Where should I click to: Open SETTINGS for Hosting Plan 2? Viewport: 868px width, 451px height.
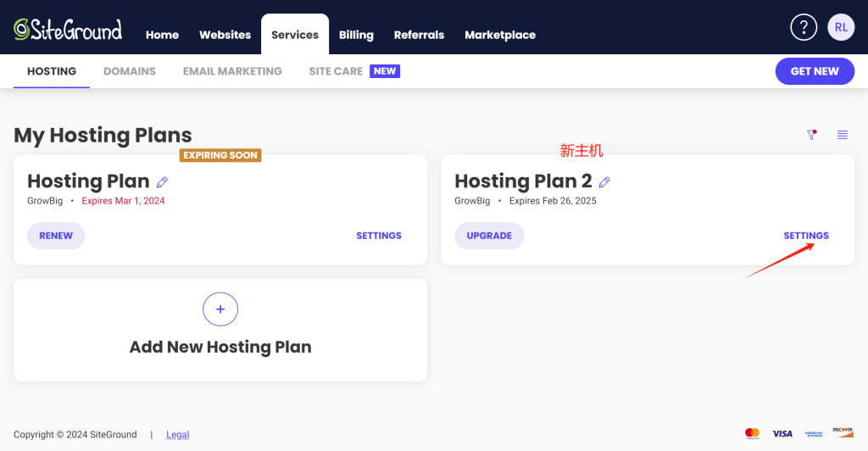click(x=807, y=236)
